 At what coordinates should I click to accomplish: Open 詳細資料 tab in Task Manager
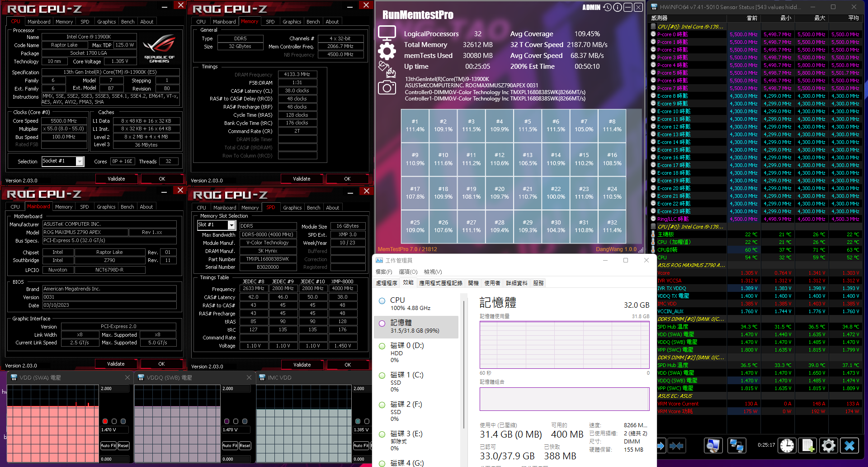[517, 283]
